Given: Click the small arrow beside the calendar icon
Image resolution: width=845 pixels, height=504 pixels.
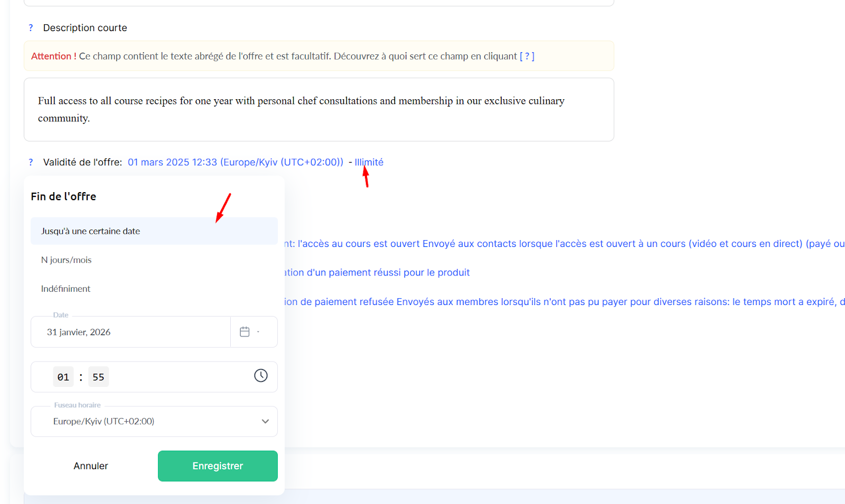Looking at the screenshot, I should pyautogui.click(x=258, y=332).
